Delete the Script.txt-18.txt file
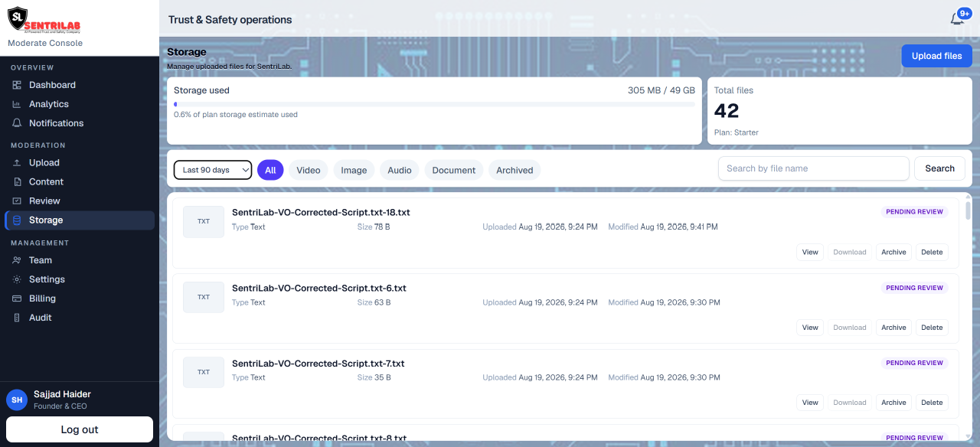Image resolution: width=980 pixels, height=447 pixels. pos(932,252)
